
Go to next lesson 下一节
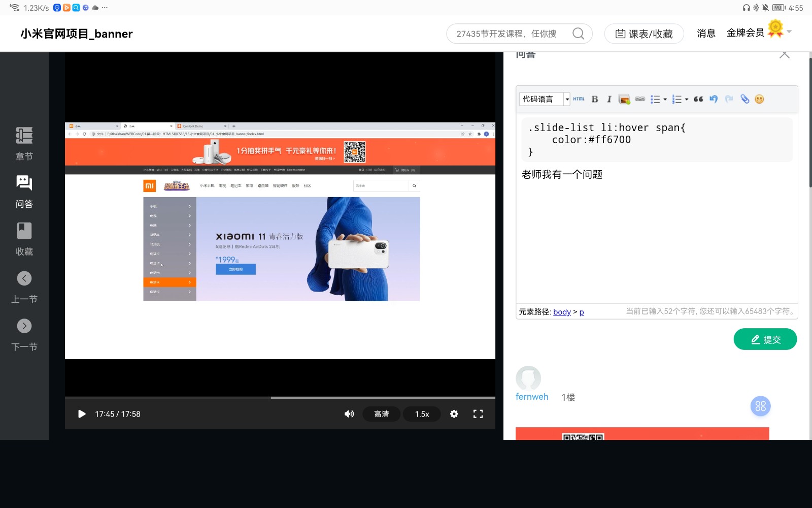click(24, 335)
